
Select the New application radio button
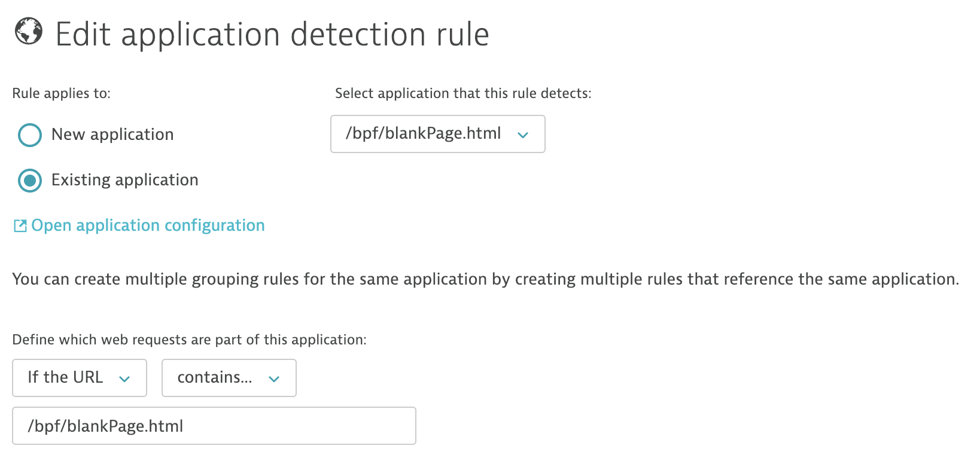(30, 135)
